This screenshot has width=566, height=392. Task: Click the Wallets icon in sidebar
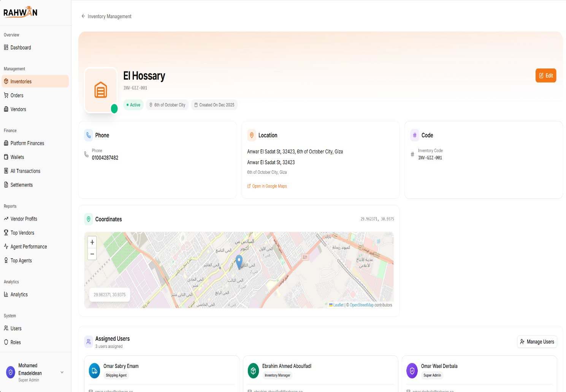pos(6,157)
